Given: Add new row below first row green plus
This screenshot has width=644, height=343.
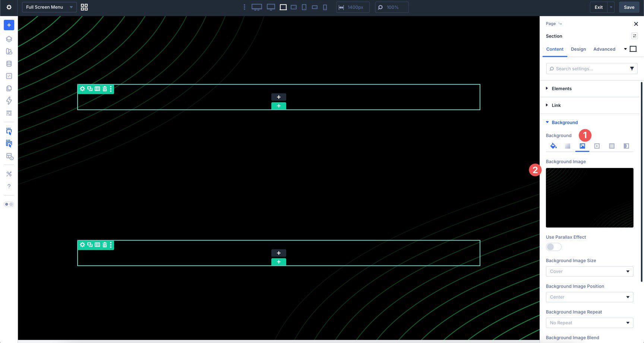Looking at the screenshot, I should click(279, 106).
